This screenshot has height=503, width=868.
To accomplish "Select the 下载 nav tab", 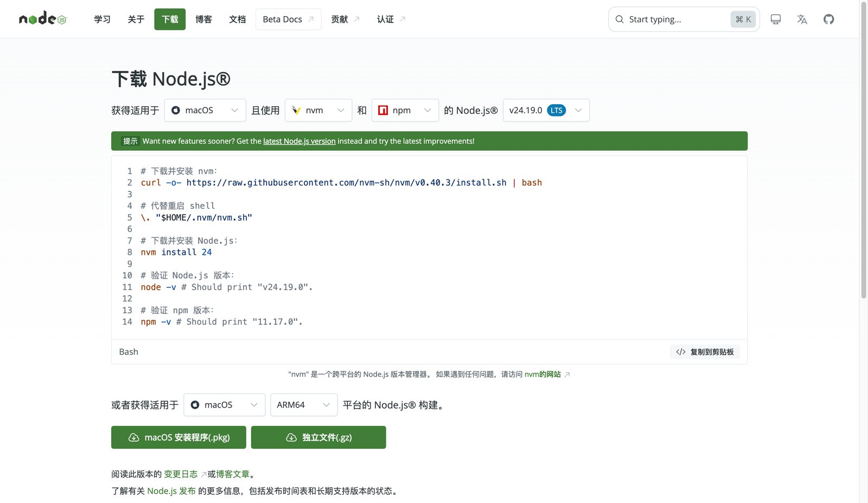I will pyautogui.click(x=170, y=19).
